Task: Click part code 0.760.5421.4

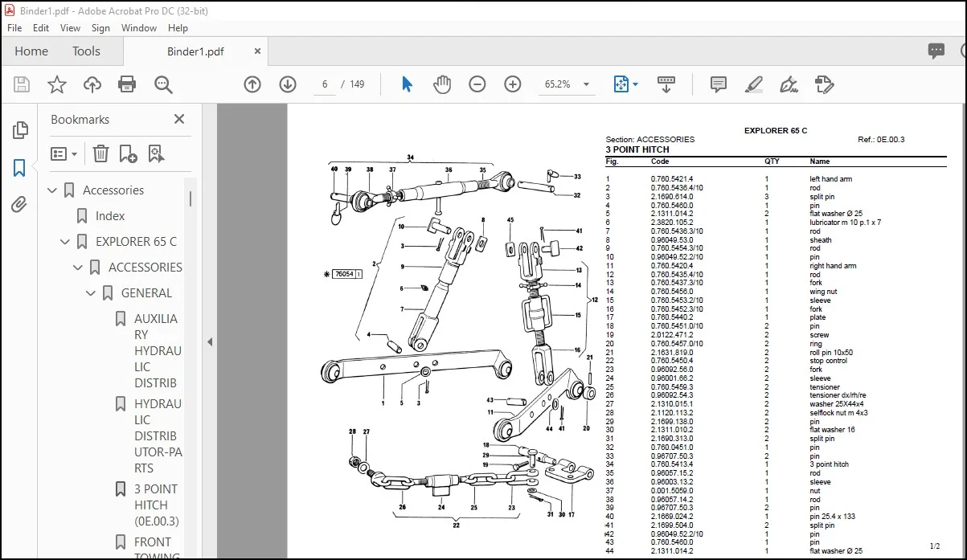Action: (672, 179)
